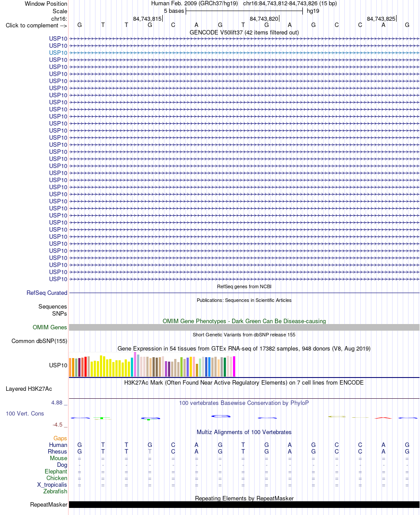Click the "Chicken" alignment row label
The image size is (420, 515).
click(57, 478)
